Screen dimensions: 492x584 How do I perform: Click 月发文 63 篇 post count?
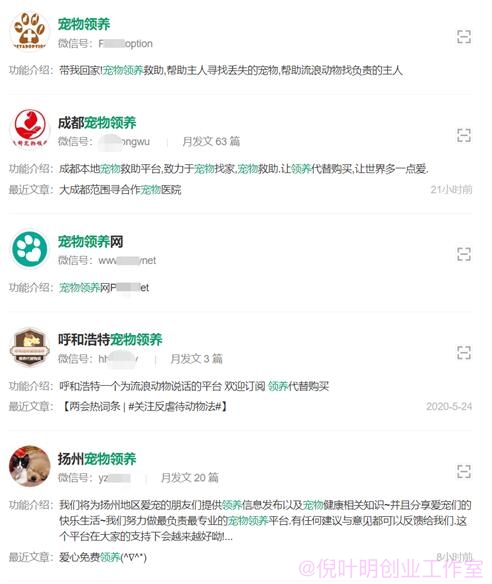coord(211,142)
